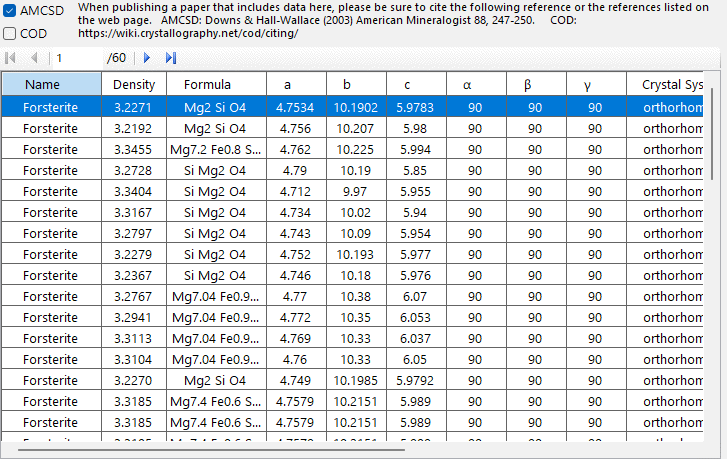Click density cell 3.2367
This screenshot has height=459, width=727.
[133, 275]
